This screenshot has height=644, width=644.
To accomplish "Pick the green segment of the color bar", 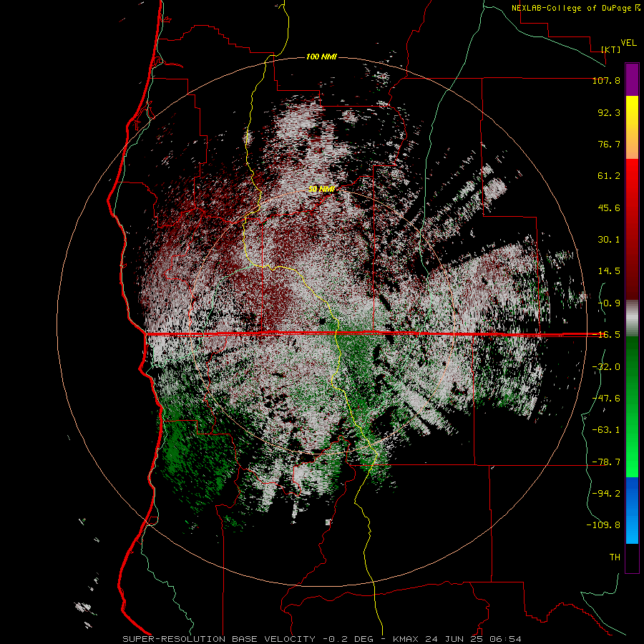I will [632, 406].
